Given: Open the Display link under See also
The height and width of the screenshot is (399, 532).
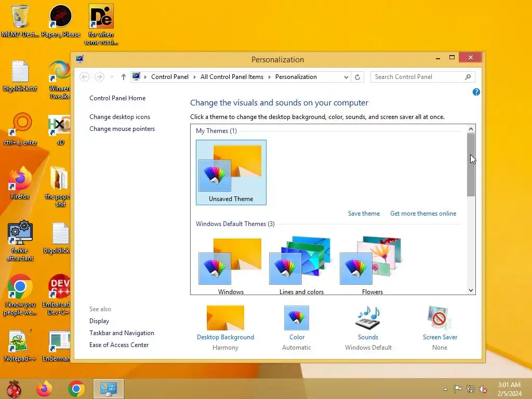Looking at the screenshot, I should tap(99, 321).
